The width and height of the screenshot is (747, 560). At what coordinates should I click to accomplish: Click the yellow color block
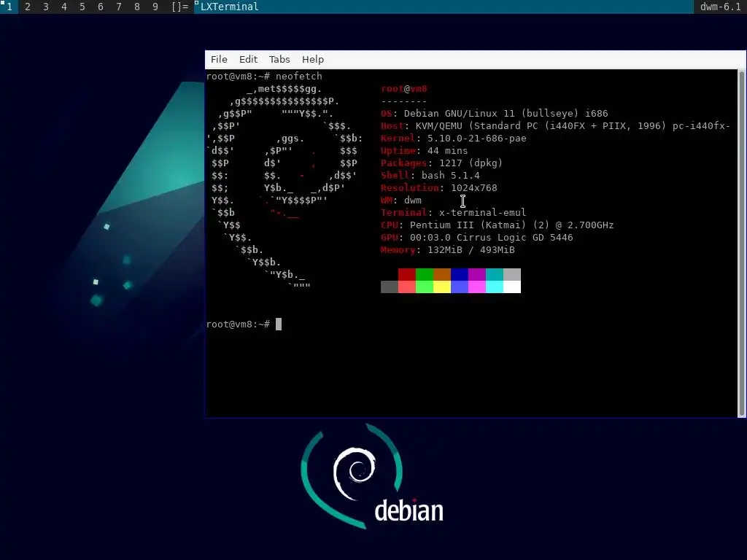pos(441,287)
